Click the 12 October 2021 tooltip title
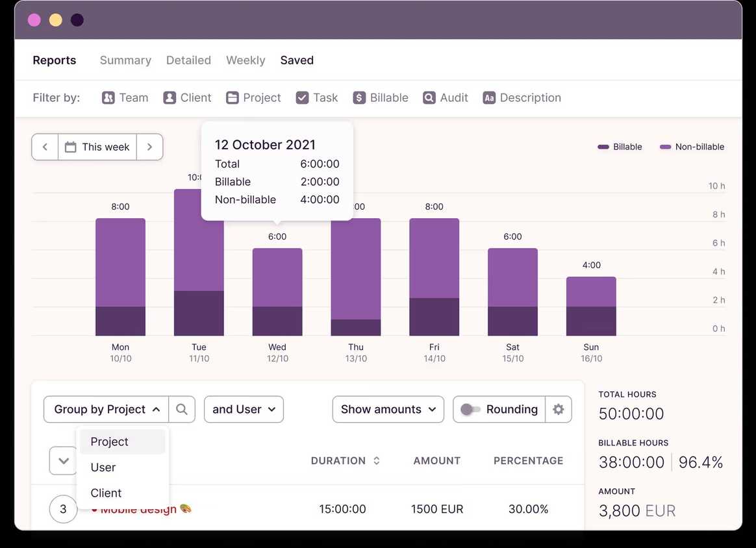This screenshot has height=548, width=756. [265, 145]
